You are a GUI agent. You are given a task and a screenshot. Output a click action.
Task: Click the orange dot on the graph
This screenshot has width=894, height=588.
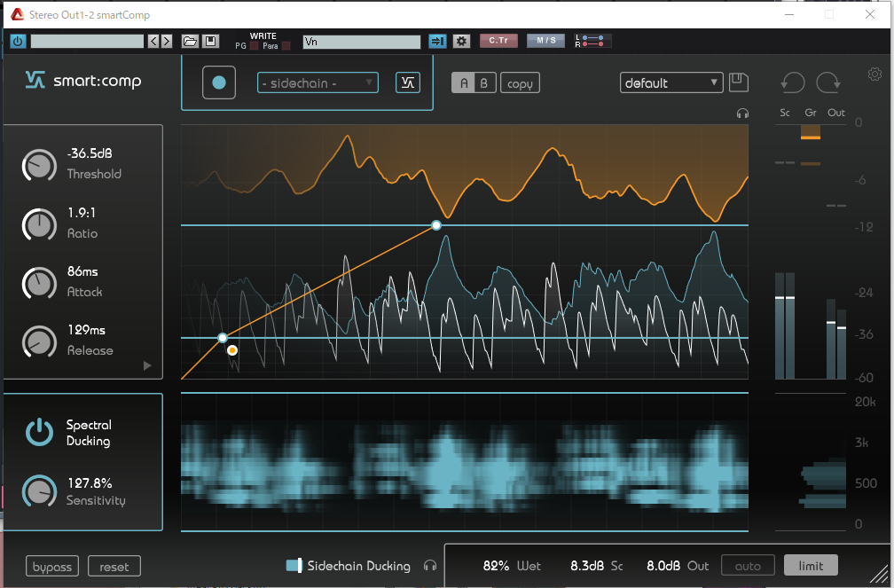[232, 350]
